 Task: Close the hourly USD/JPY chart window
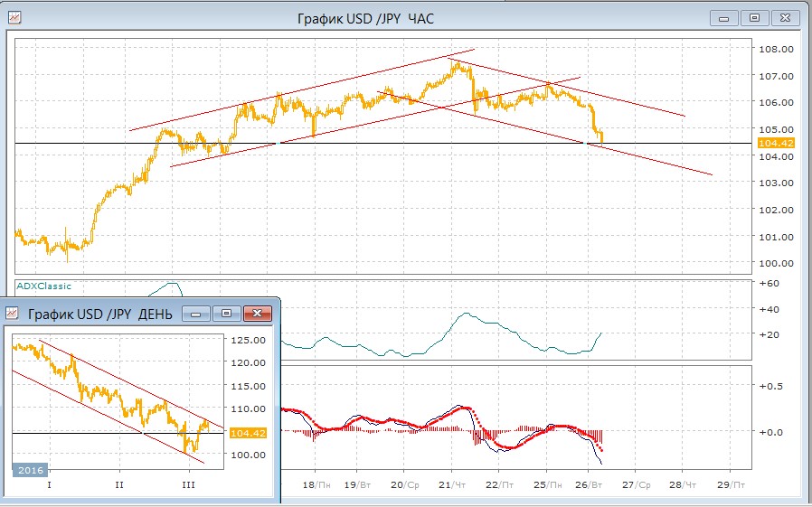coord(785,18)
